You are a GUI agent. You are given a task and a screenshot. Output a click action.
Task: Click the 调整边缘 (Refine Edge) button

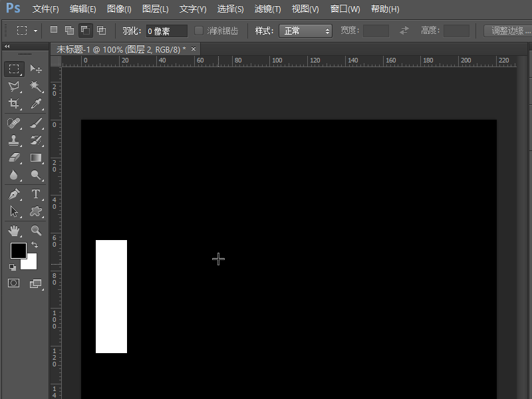tap(508, 31)
